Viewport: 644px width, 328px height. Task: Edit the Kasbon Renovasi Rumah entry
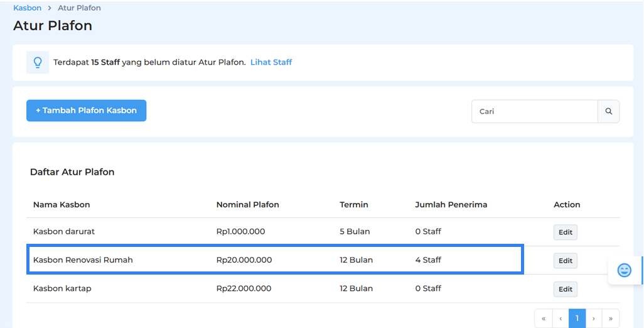pyautogui.click(x=565, y=261)
